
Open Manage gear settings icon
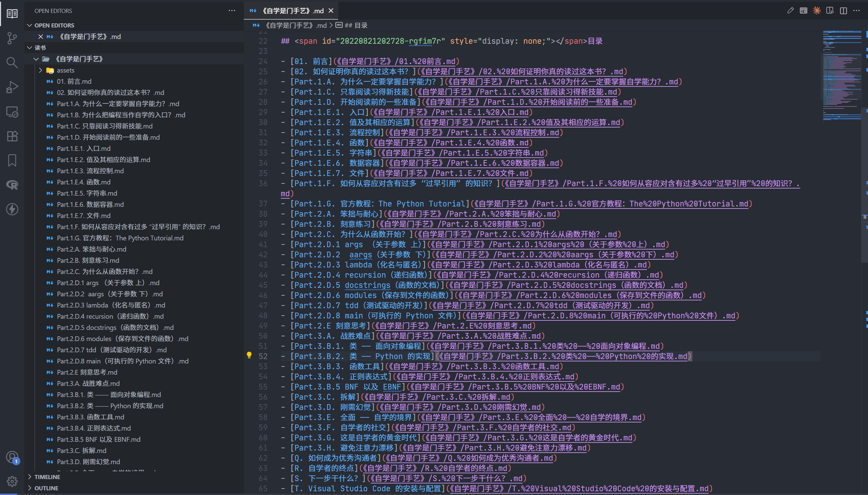click(12, 481)
